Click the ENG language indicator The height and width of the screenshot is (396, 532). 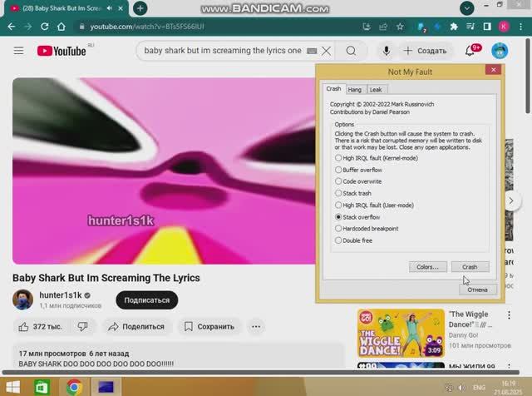[x=479, y=388]
